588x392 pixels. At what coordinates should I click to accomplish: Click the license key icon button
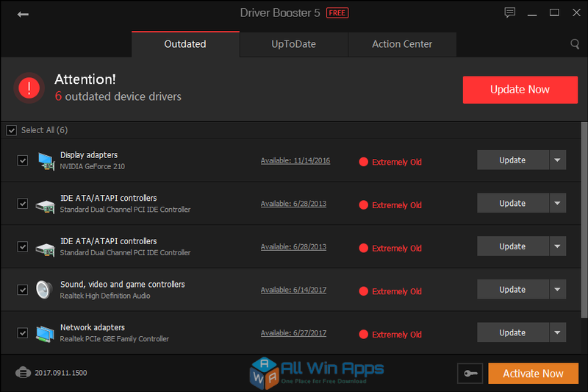click(470, 373)
